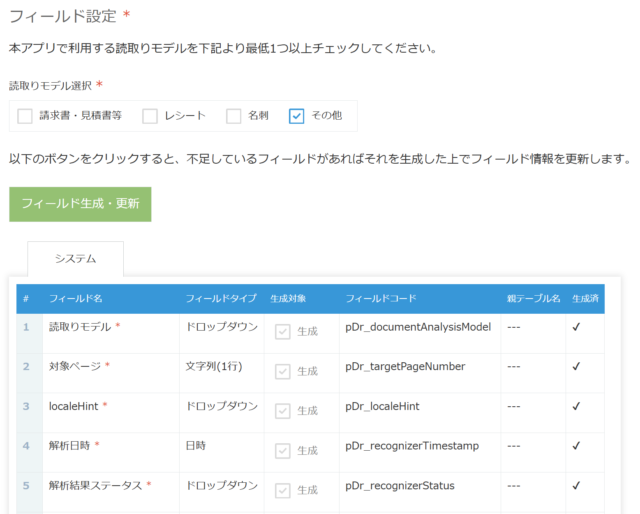Select field code pDr_recognizerStatus
The image size is (640, 514).
(x=400, y=485)
